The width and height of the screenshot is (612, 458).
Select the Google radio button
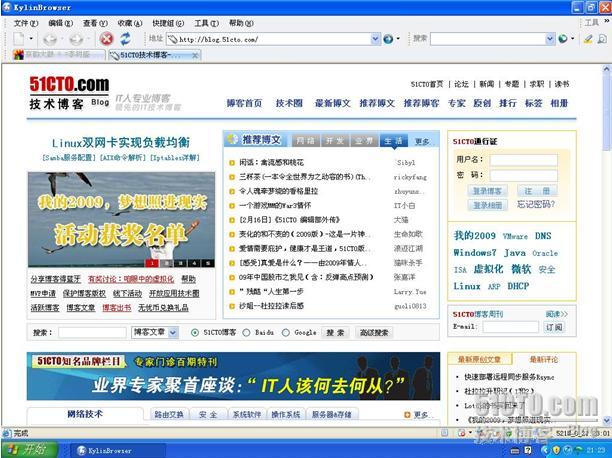286,333
